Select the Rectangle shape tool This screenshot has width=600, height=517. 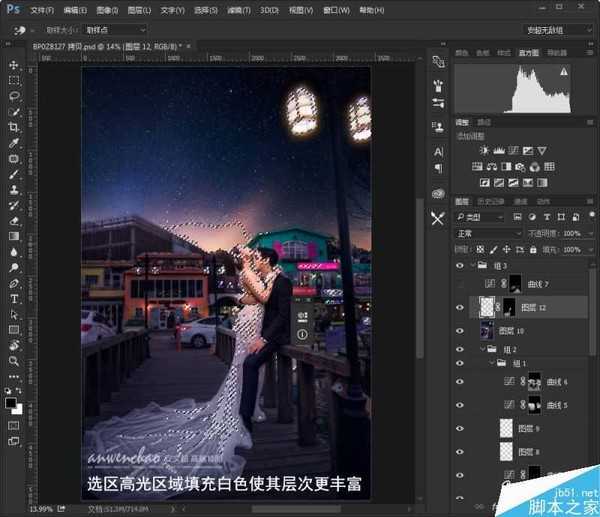[x=14, y=330]
